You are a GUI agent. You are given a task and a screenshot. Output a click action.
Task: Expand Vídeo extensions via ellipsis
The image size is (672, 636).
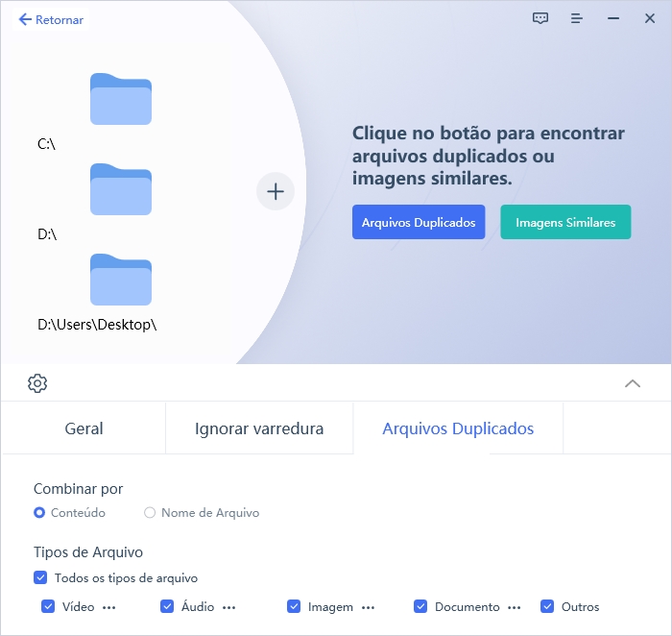pos(108,607)
